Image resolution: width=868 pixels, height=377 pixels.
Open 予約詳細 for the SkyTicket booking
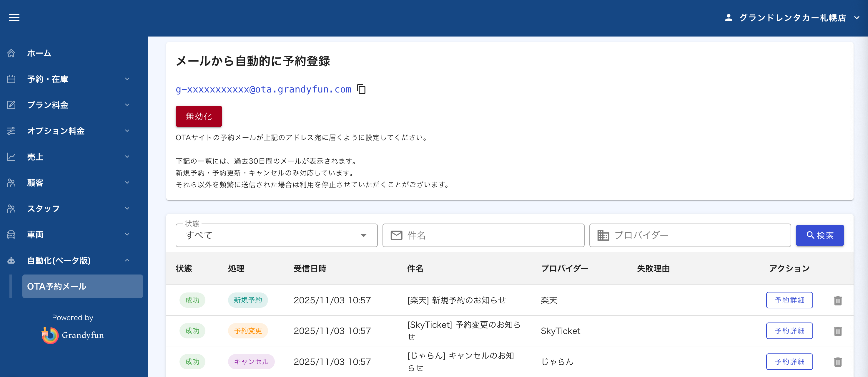point(789,331)
